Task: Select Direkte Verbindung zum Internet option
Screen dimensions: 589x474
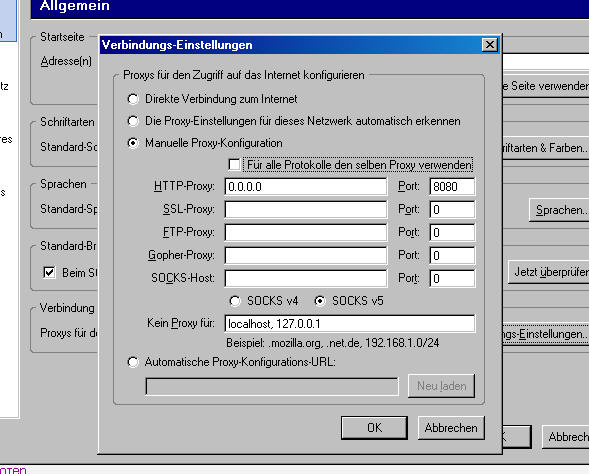Action: tap(133, 99)
